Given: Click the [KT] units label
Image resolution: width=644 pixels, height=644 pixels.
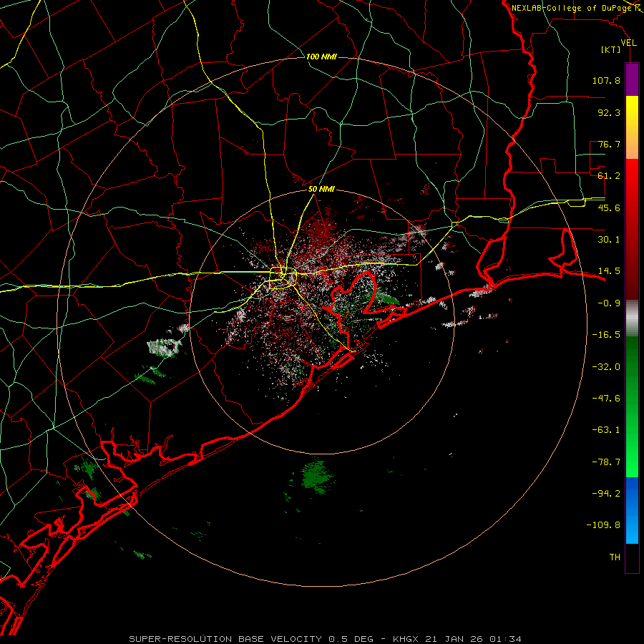Looking at the screenshot, I should point(611,49).
